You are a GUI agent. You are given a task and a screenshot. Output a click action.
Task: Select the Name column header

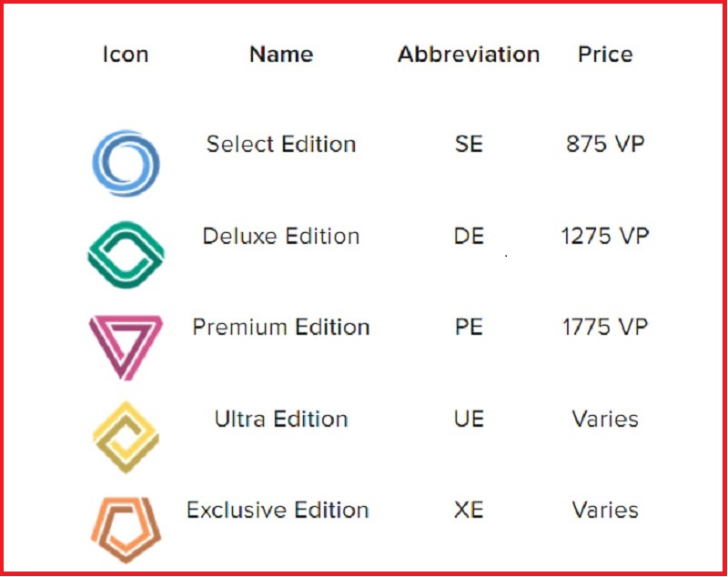coord(281,55)
